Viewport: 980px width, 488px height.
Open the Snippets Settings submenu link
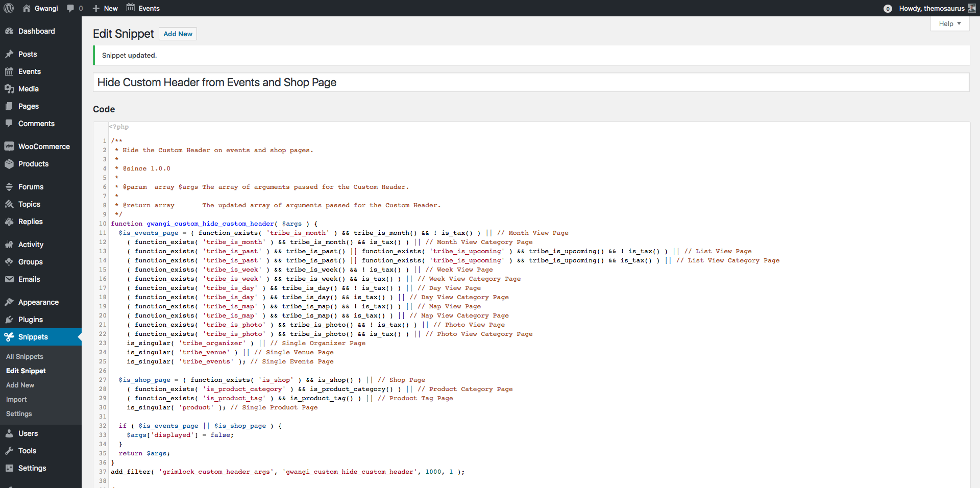[19, 413]
